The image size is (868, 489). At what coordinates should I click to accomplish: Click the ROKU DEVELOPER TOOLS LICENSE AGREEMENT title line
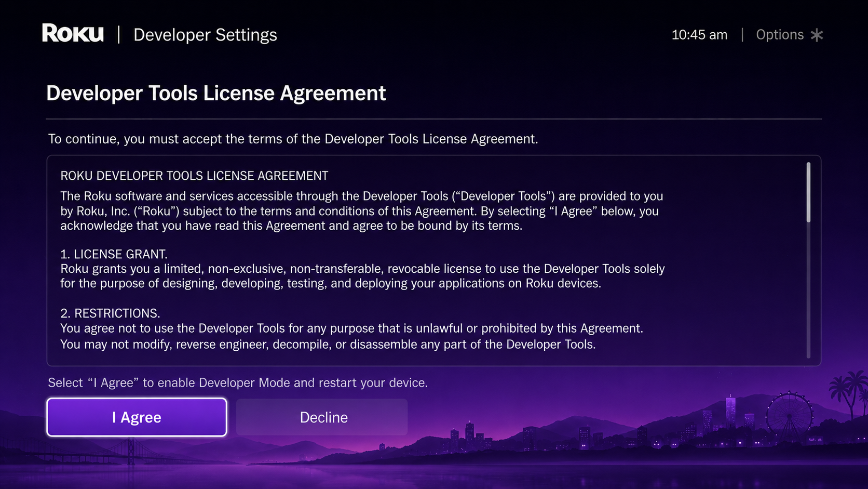194,176
